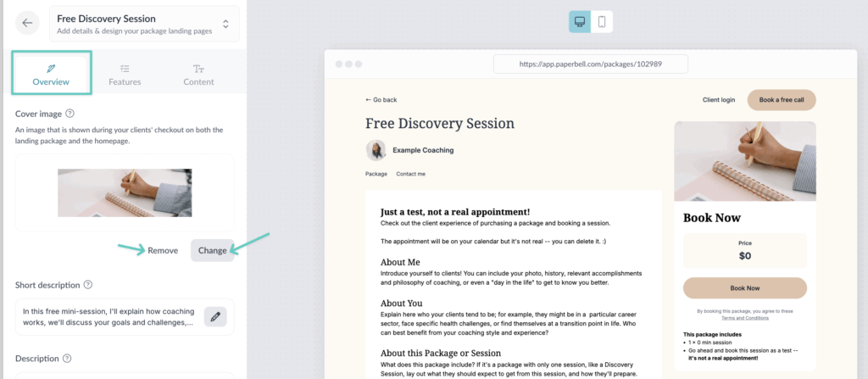Click the cover image thumbnail
The height and width of the screenshot is (379, 868).
(x=125, y=192)
